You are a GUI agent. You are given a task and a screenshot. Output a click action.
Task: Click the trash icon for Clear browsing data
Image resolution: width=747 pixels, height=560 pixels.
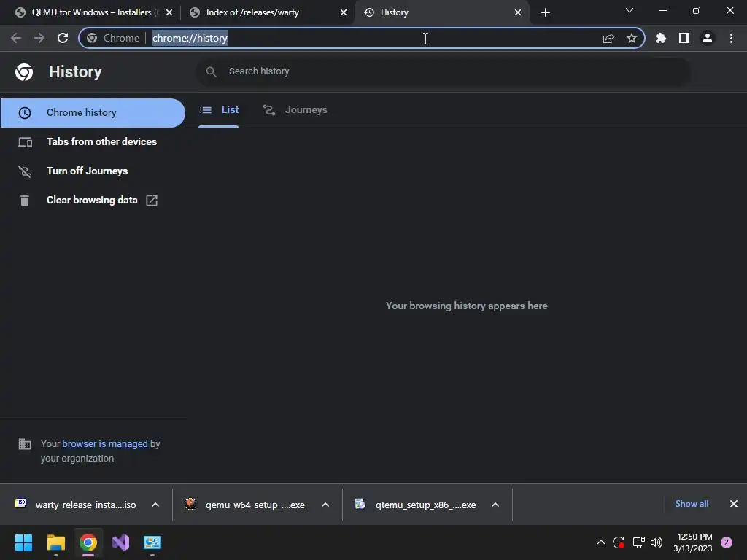click(25, 201)
